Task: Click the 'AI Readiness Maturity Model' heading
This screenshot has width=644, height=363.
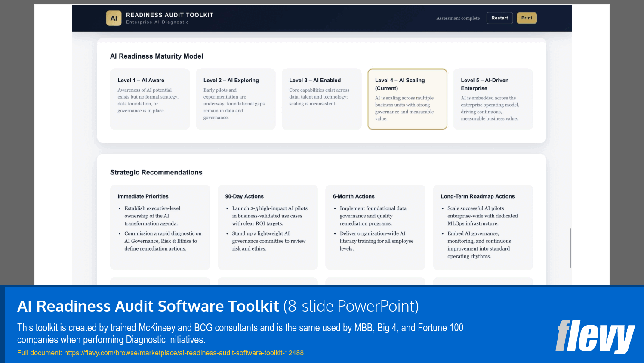Action: [x=157, y=56]
